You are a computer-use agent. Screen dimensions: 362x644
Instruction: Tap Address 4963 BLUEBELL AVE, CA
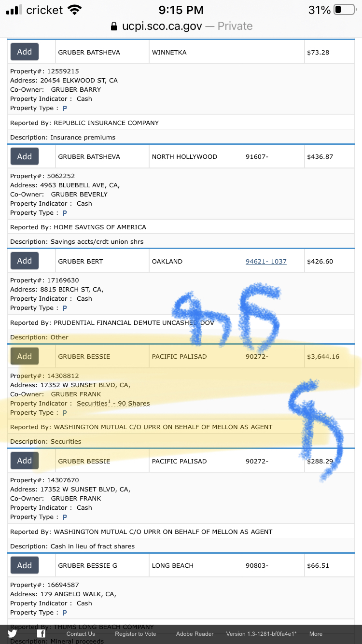[x=65, y=185]
